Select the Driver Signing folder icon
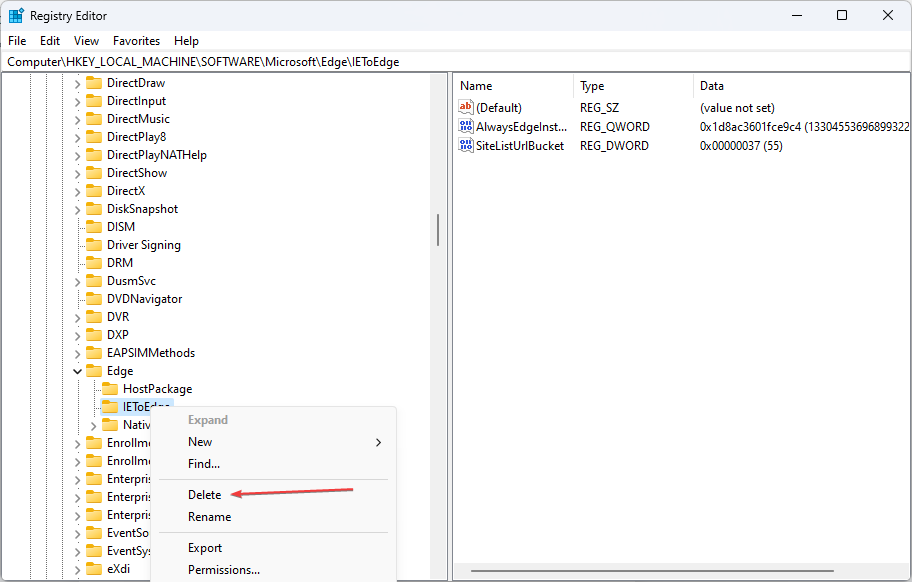This screenshot has width=912, height=582. click(94, 245)
